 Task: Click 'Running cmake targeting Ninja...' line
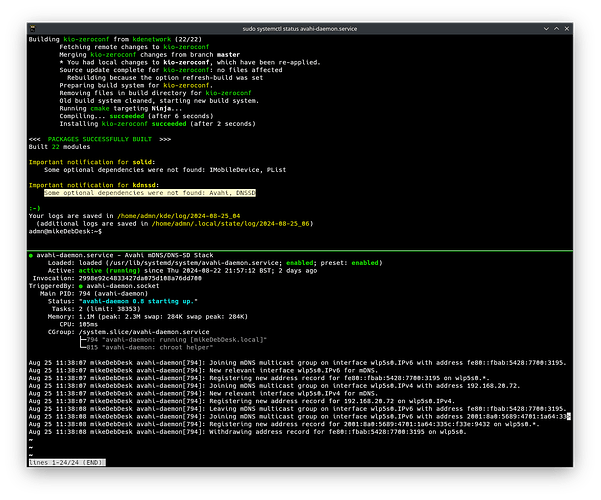pyautogui.click(x=121, y=109)
